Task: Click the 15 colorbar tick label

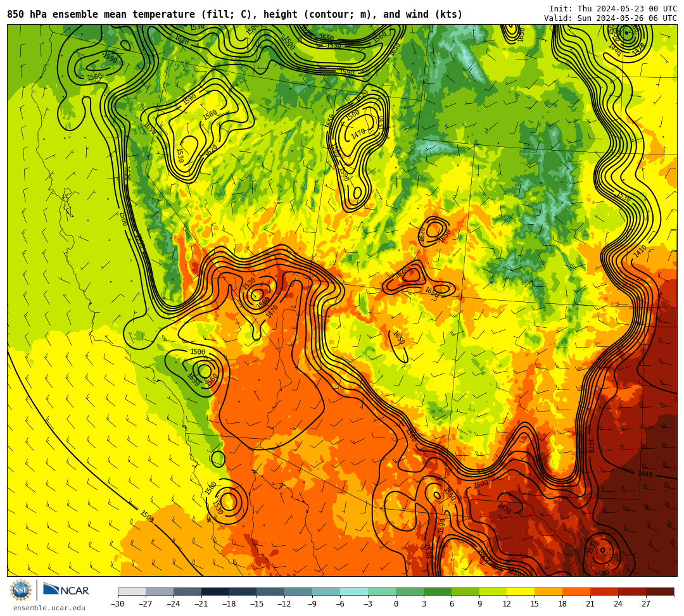Action: (535, 604)
